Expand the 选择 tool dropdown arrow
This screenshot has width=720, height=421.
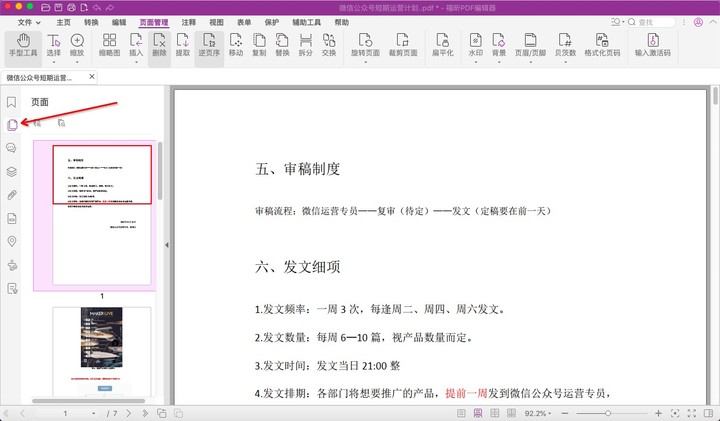pos(54,62)
